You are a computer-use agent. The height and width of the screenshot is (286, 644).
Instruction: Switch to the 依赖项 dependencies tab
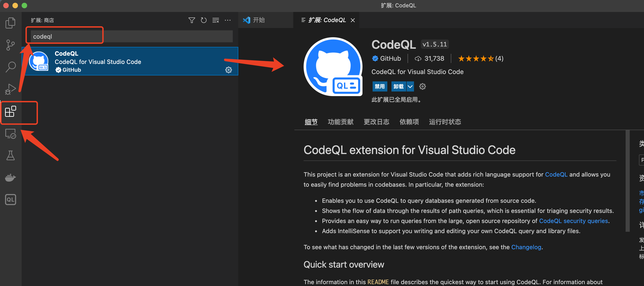(409, 122)
